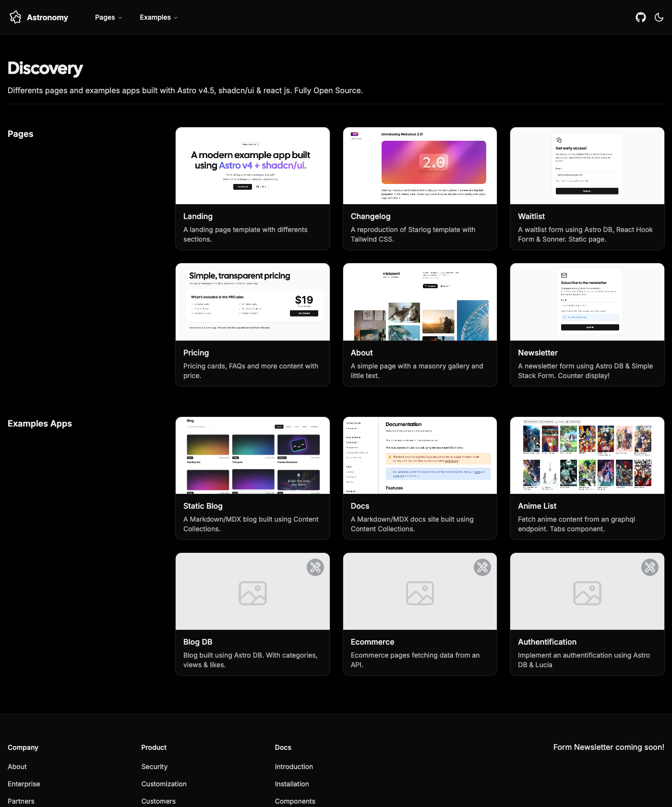
Task: Open the footer Installation link
Action: click(292, 784)
